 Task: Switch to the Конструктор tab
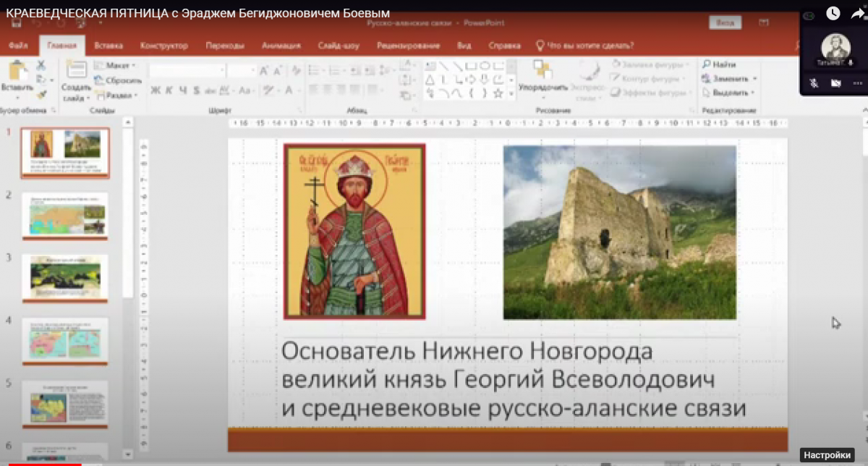pyautogui.click(x=164, y=46)
